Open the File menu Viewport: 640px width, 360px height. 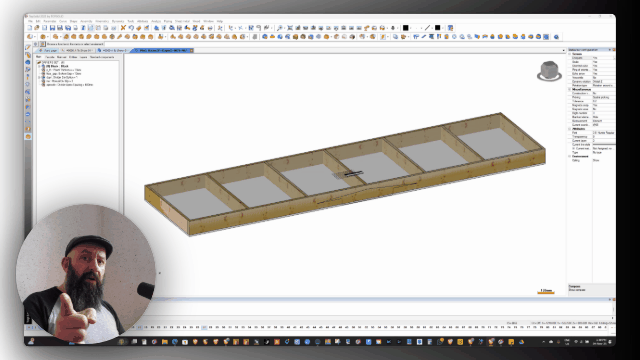[x=31, y=21]
